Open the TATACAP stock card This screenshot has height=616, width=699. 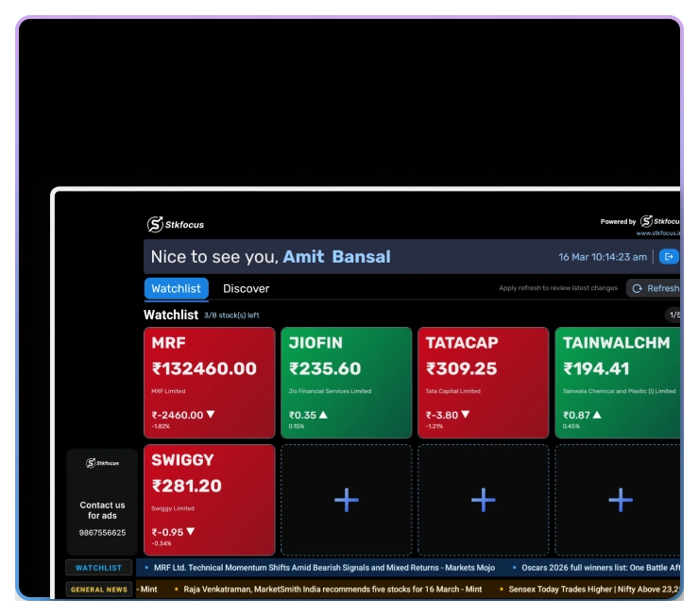pyautogui.click(x=484, y=383)
